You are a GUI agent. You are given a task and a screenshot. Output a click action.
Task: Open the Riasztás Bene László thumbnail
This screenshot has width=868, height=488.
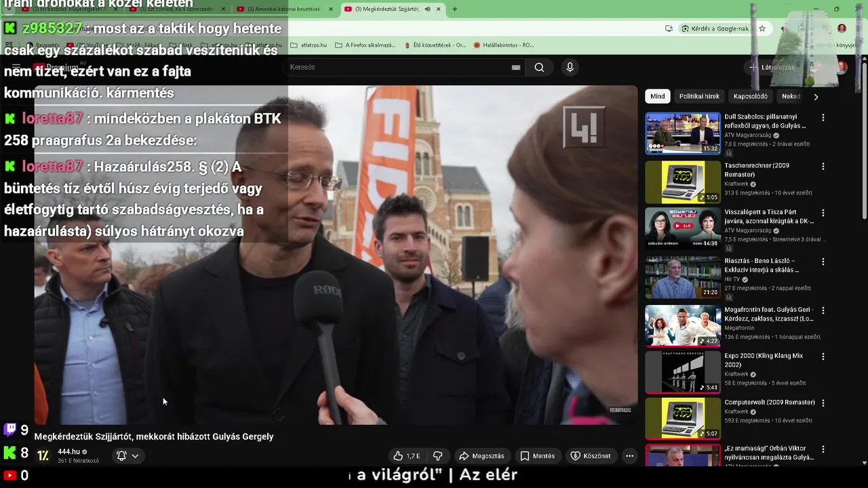683,277
